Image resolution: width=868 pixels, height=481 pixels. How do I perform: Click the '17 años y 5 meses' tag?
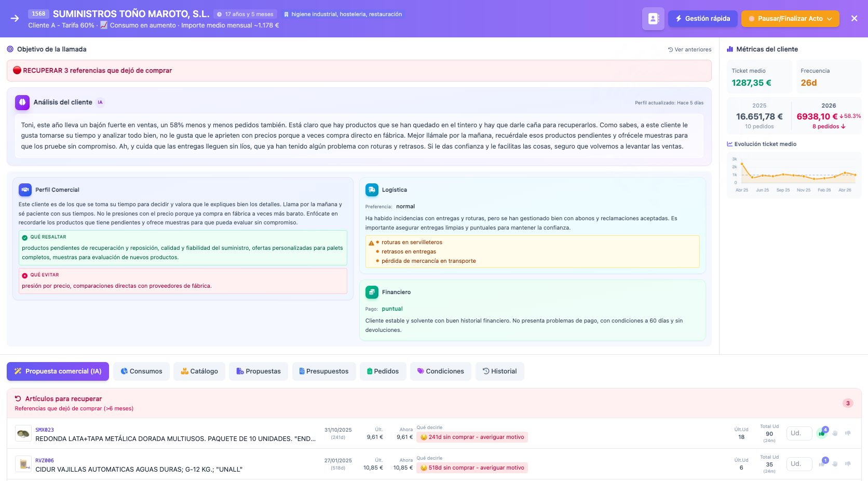(x=245, y=14)
